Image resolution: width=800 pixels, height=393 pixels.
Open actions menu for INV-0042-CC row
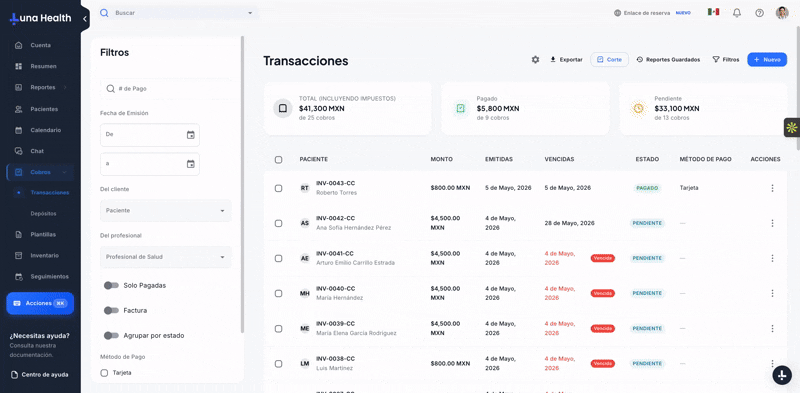pos(772,223)
